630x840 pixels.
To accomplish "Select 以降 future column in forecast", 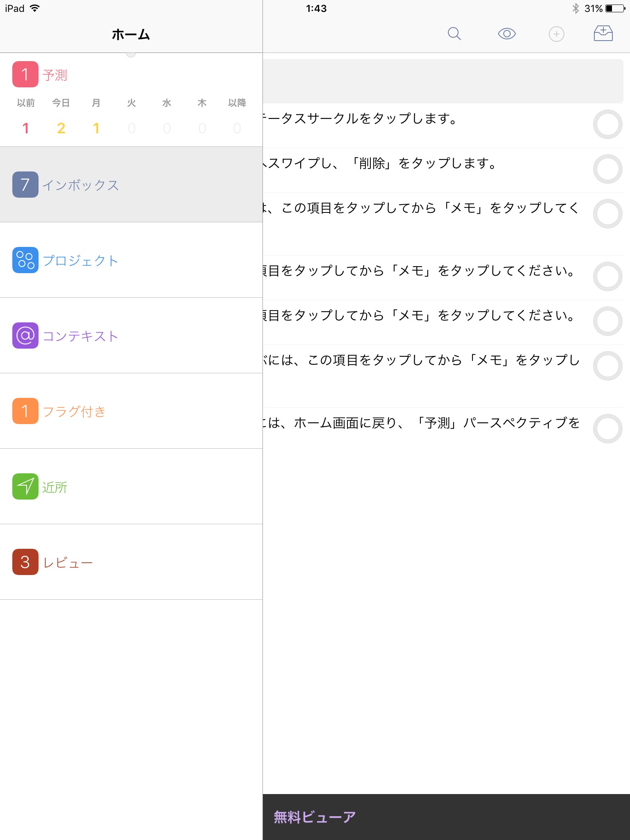I will click(x=237, y=116).
